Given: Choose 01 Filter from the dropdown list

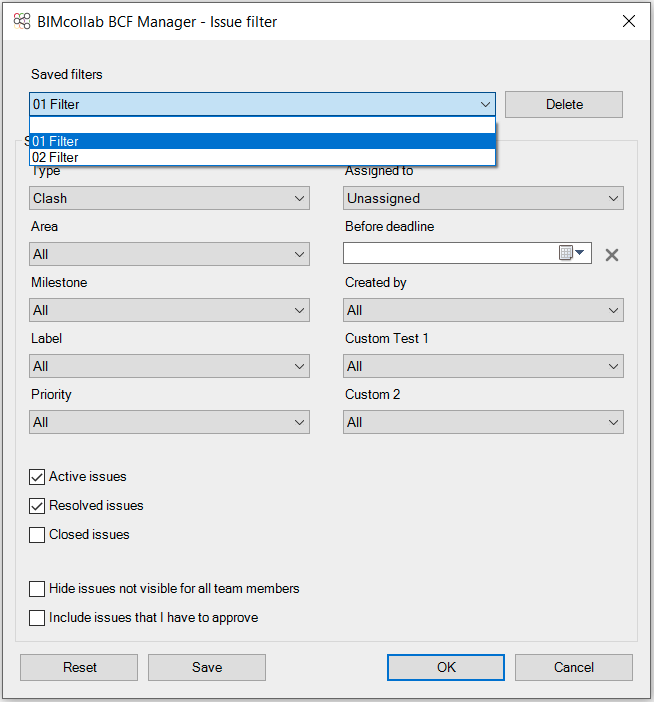Looking at the screenshot, I should (x=262, y=141).
